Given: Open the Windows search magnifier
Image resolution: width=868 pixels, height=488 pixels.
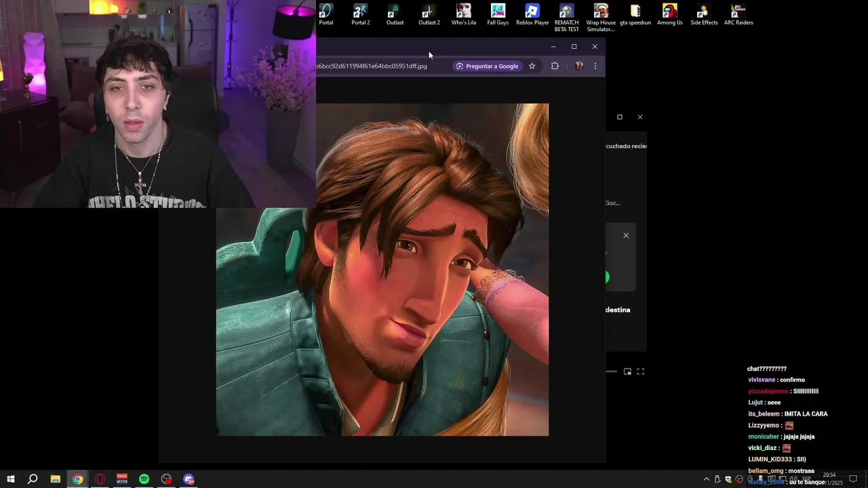Looking at the screenshot, I should (33, 479).
